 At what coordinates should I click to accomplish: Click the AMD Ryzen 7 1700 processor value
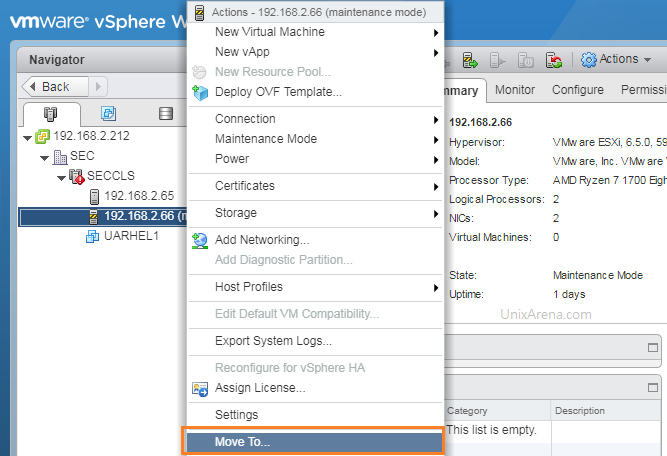[610, 180]
